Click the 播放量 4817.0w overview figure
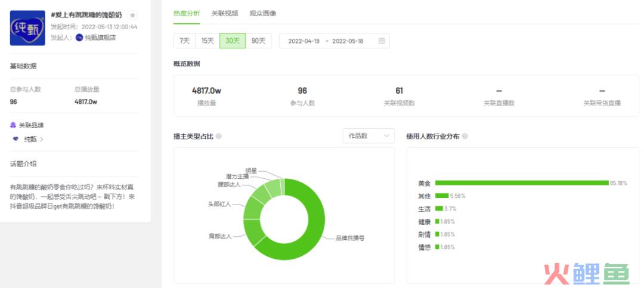Image resolution: width=644 pixels, height=288 pixels. 206,91
